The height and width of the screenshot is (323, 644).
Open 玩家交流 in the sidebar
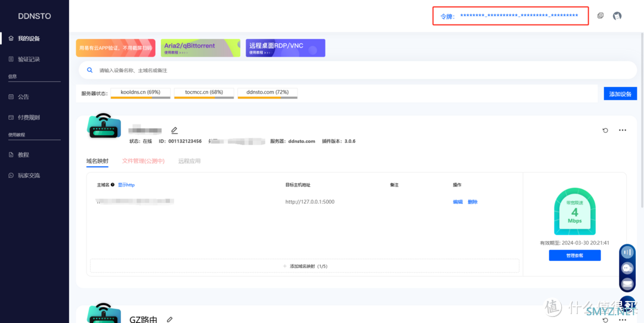pyautogui.click(x=29, y=175)
